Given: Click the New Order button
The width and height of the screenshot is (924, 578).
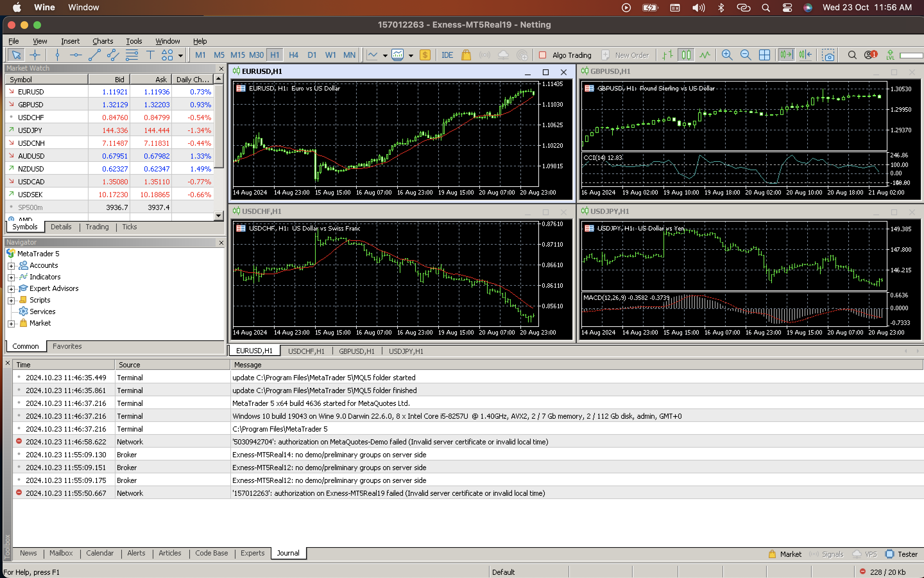Looking at the screenshot, I should (625, 55).
